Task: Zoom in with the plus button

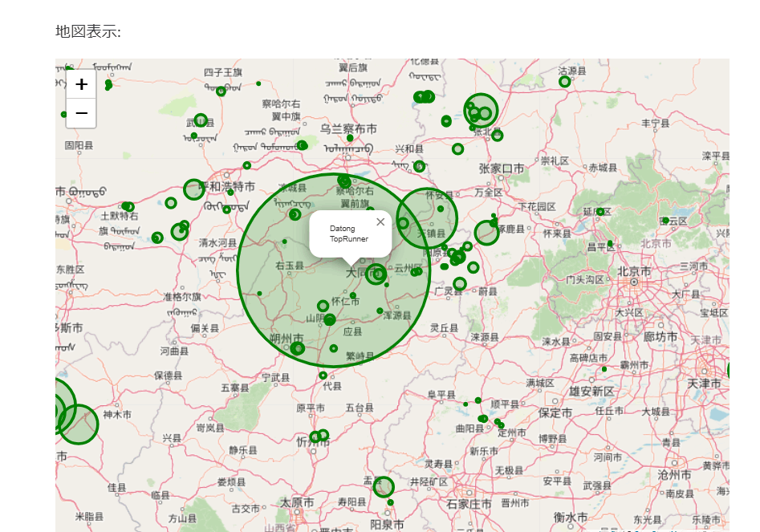Action: [81, 84]
